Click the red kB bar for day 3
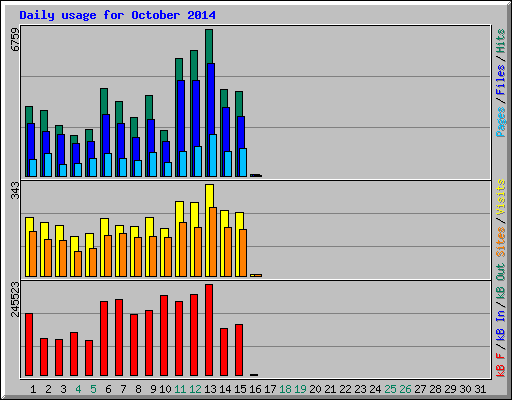The height and width of the screenshot is (400, 512). click(x=59, y=358)
